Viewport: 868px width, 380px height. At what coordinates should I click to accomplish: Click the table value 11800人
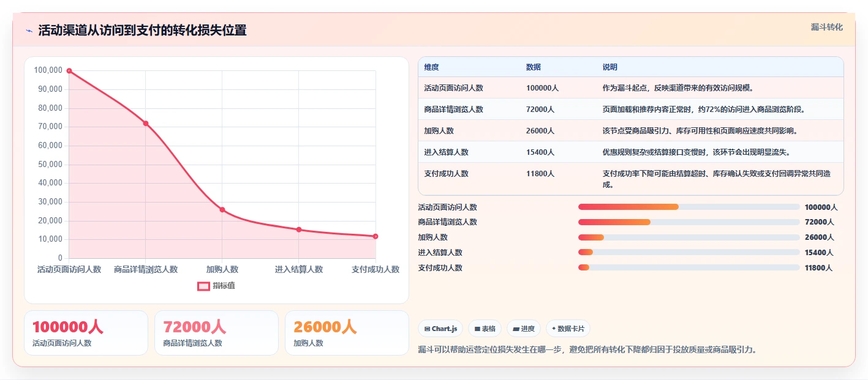point(540,174)
